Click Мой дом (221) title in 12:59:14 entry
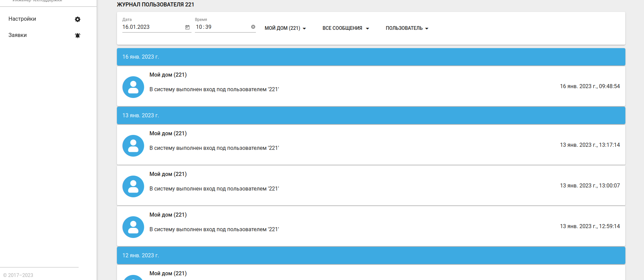 pyautogui.click(x=168, y=215)
